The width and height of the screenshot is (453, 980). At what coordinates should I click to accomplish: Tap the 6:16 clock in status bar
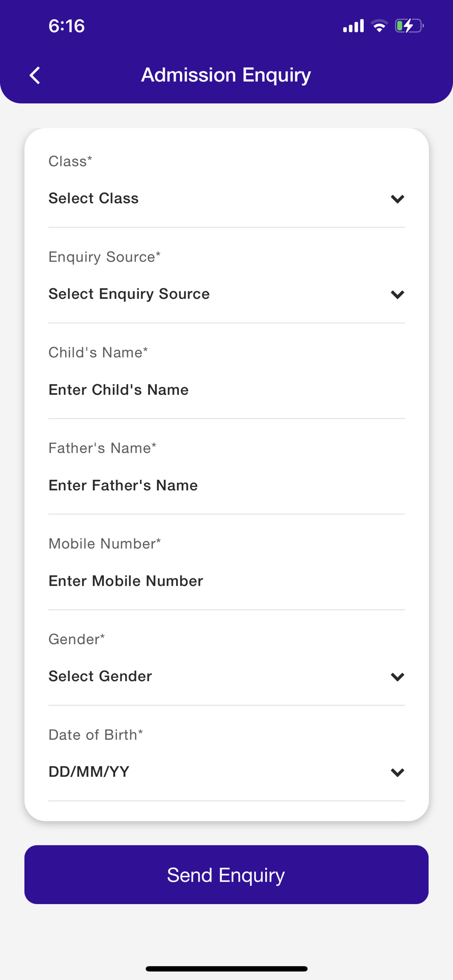[67, 26]
